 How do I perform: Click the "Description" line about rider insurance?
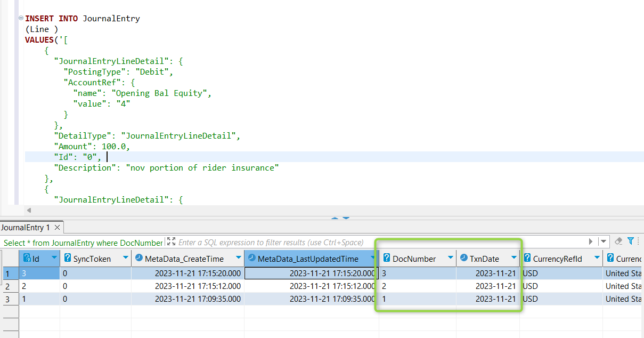click(x=167, y=167)
